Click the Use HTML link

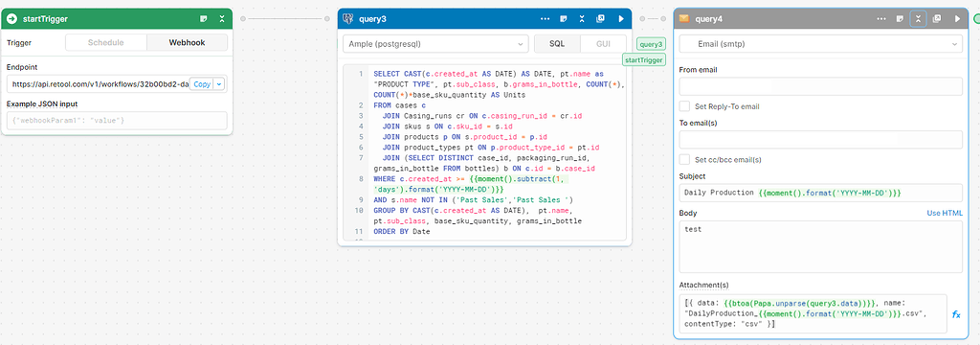[945, 213]
